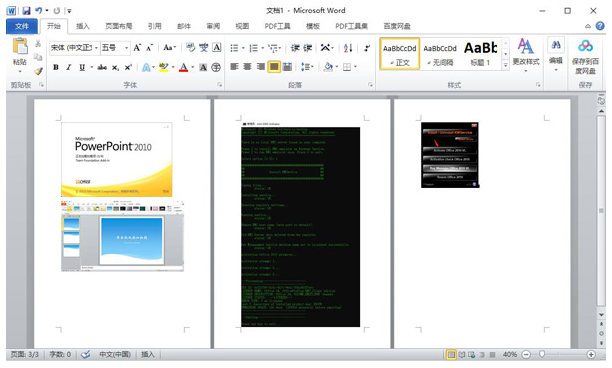
Task: Select the PowerPoint 2010 splash image
Action: pyautogui.click(x=117, y=159)
